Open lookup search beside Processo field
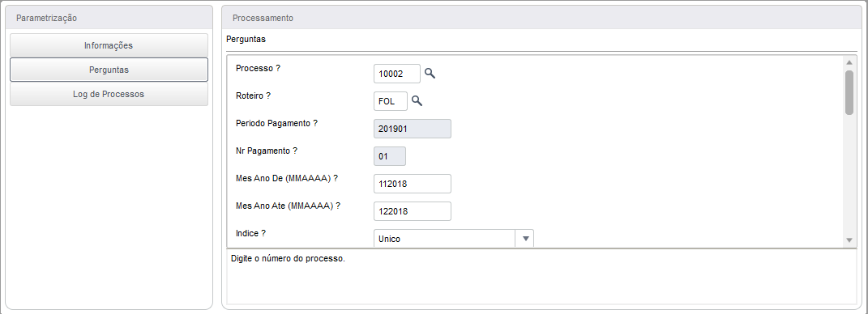 click(430, 73)
